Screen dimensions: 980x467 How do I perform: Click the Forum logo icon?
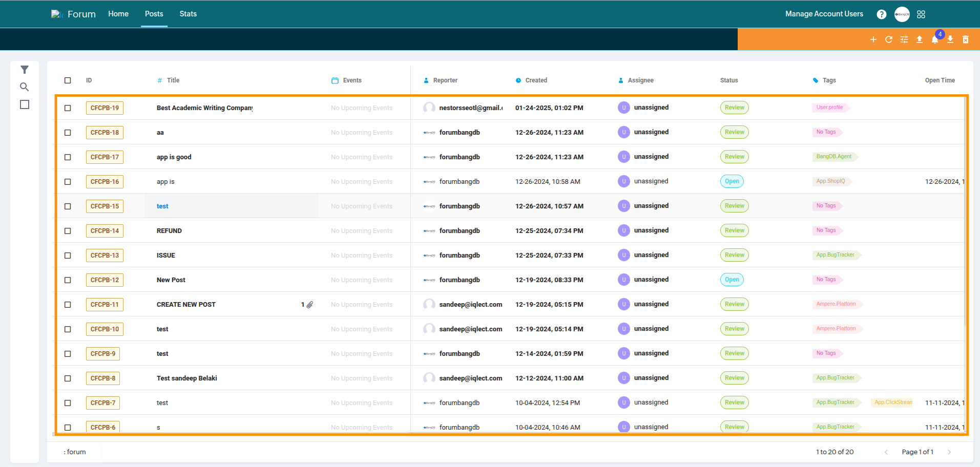pyautogui.click(x=57, y=14)
